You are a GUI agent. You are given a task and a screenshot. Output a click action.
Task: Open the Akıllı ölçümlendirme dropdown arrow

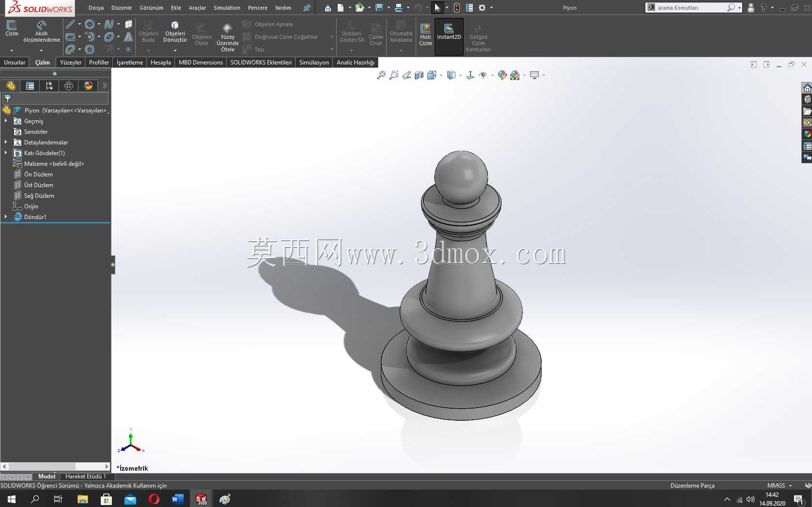(x=41, y=50)
